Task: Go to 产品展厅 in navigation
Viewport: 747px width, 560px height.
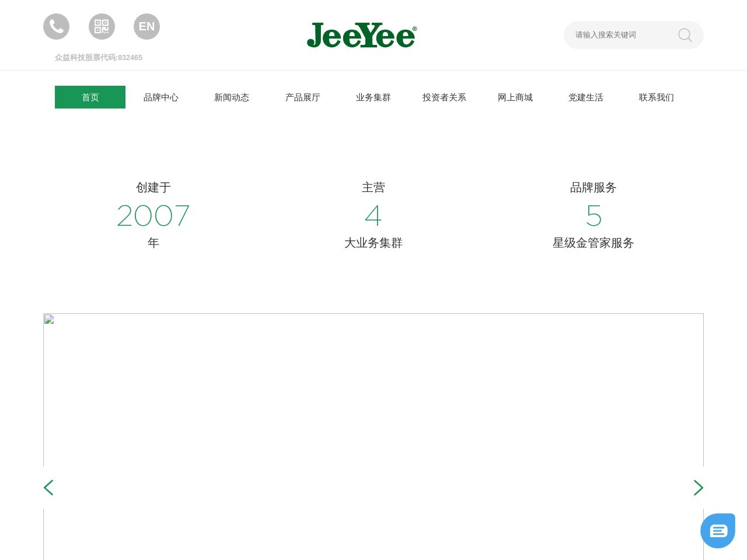Action: click(302, 97)
